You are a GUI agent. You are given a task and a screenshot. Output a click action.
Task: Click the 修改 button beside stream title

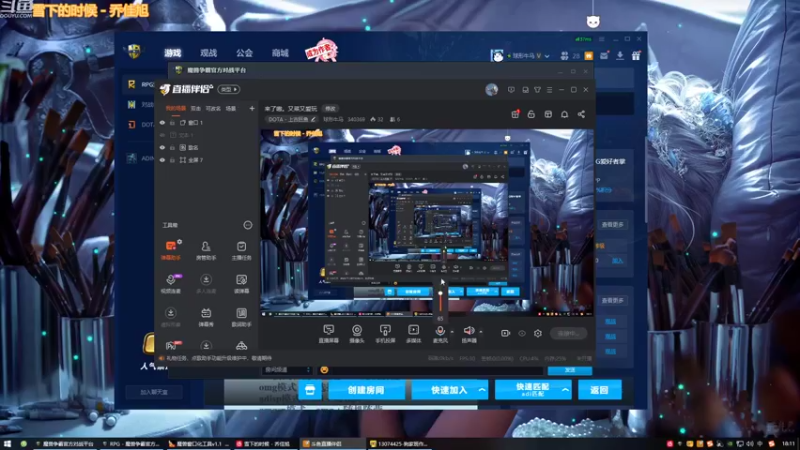pyautogui.click(x=331, y=109)
